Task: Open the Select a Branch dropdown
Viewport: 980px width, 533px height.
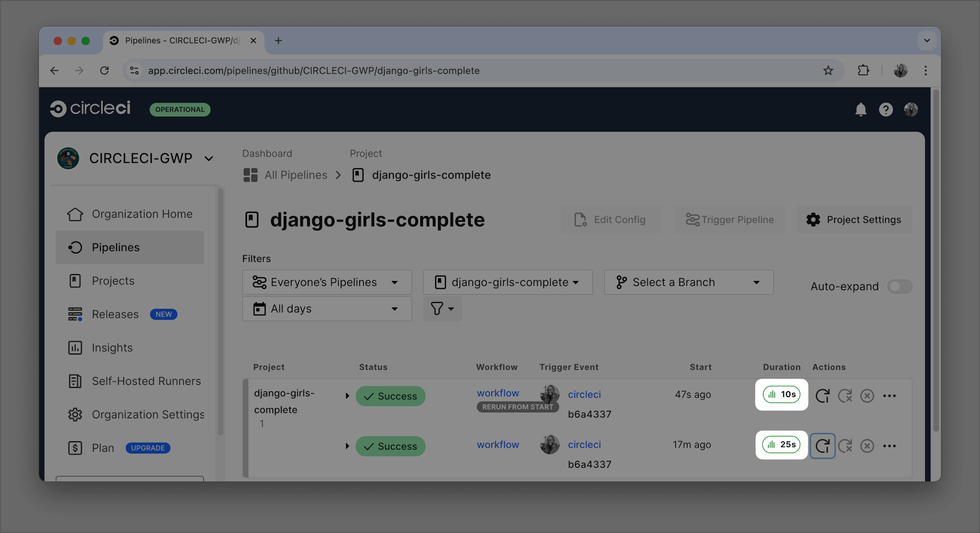Action: click(x=688, y=282)
